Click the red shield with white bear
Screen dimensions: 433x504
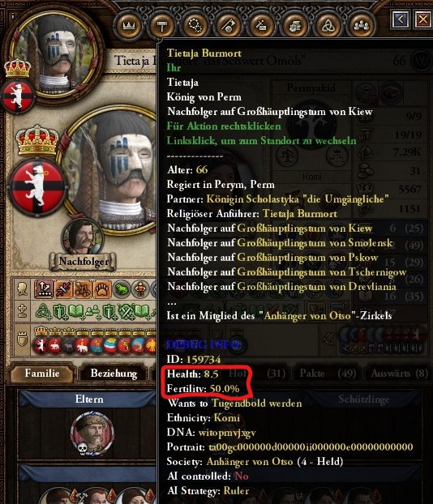[x=37, y=187]
